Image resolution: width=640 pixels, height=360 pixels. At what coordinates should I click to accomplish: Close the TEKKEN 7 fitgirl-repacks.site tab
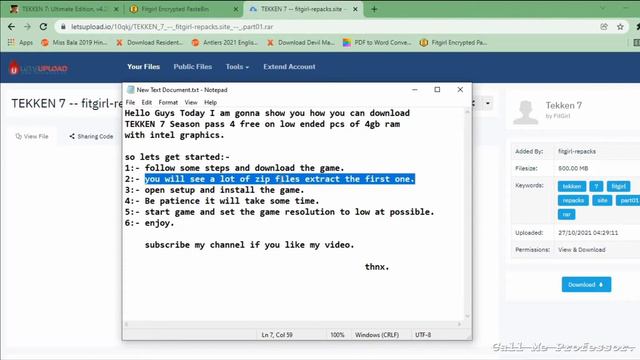(356, 9)
